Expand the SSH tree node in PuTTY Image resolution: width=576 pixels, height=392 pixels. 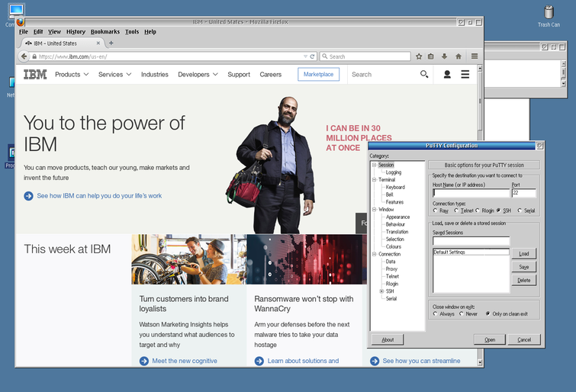(x=381, y=291)
